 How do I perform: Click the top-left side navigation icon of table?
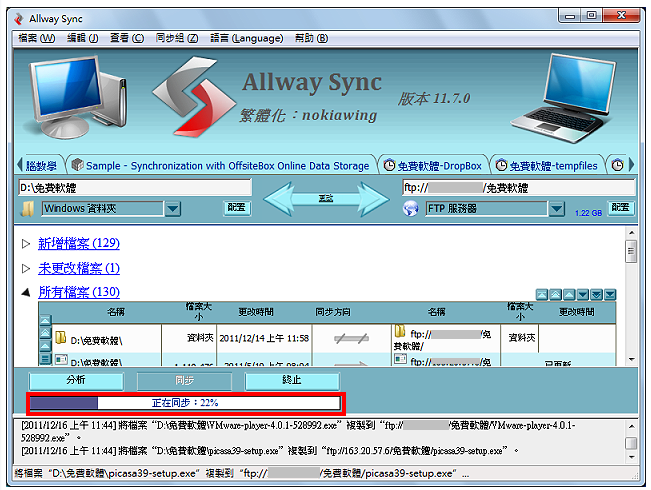pyautogui.click(x=45, y=320)
